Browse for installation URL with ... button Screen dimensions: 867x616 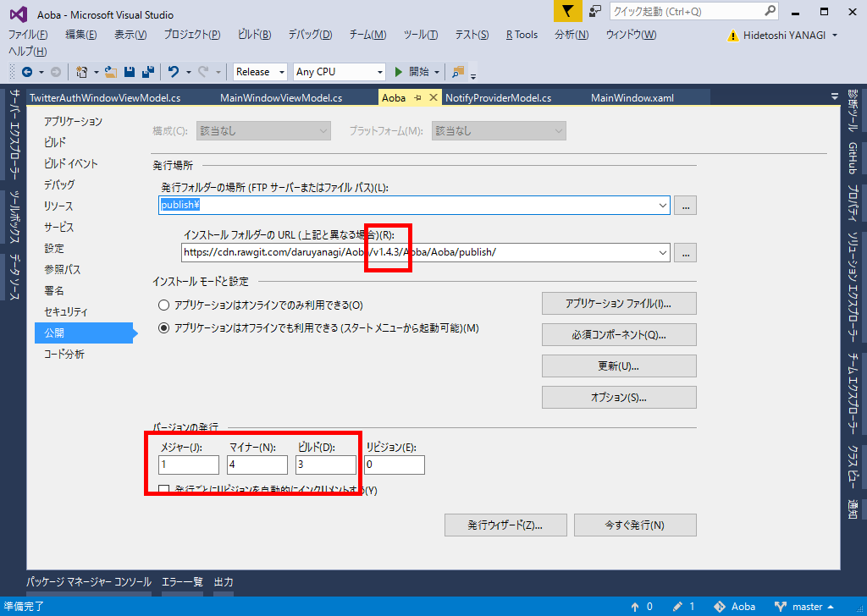coord(686,252)
